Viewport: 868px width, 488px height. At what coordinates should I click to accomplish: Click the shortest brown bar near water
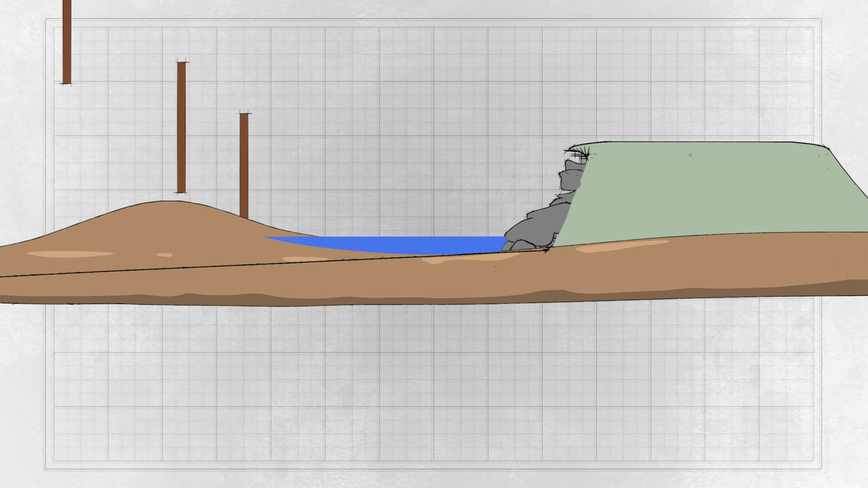tap(244, 165)
